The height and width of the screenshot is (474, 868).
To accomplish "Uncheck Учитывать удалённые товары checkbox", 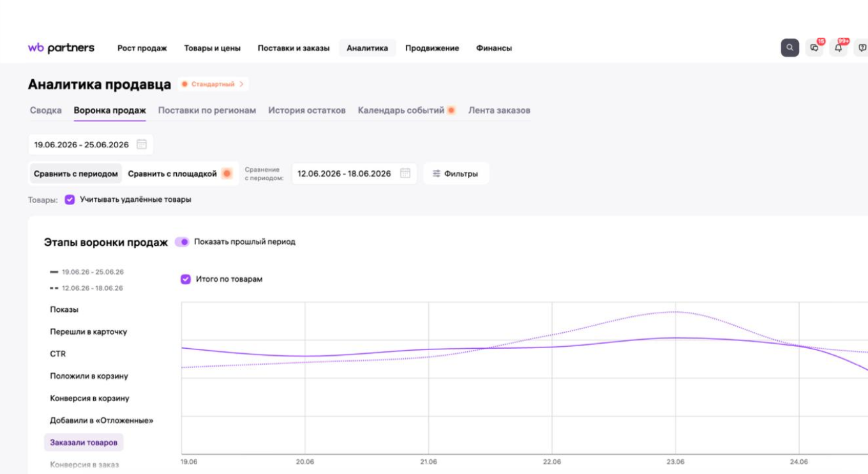I will click(x=70, y=199).
